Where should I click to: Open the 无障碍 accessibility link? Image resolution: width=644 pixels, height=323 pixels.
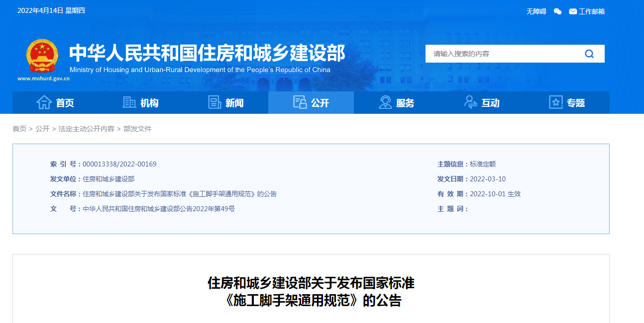click(536, 11)
